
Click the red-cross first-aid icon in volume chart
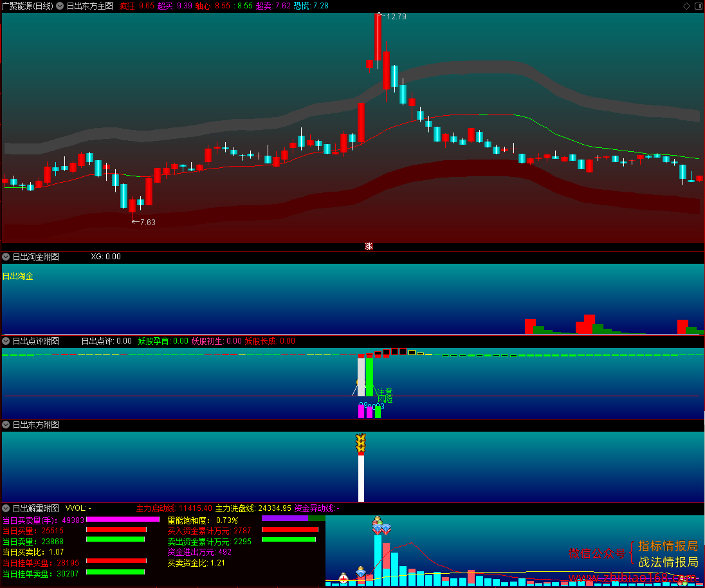coord(343,578)
